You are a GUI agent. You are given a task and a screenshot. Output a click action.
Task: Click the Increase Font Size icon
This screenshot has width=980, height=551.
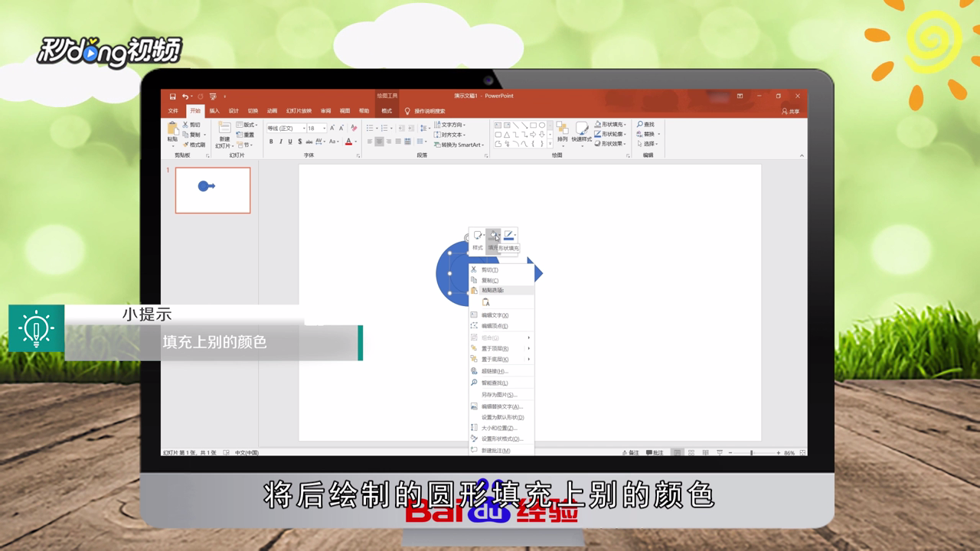point(332,128)
